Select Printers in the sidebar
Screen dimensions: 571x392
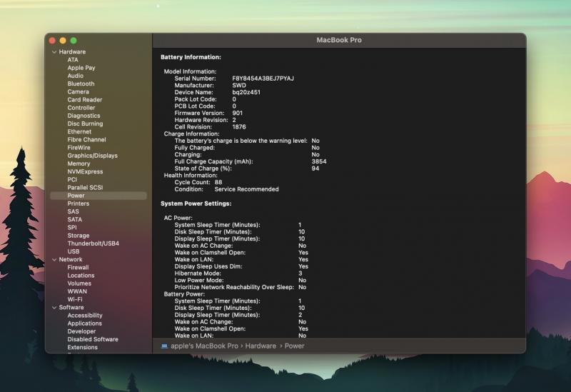(x=79, y=203)
